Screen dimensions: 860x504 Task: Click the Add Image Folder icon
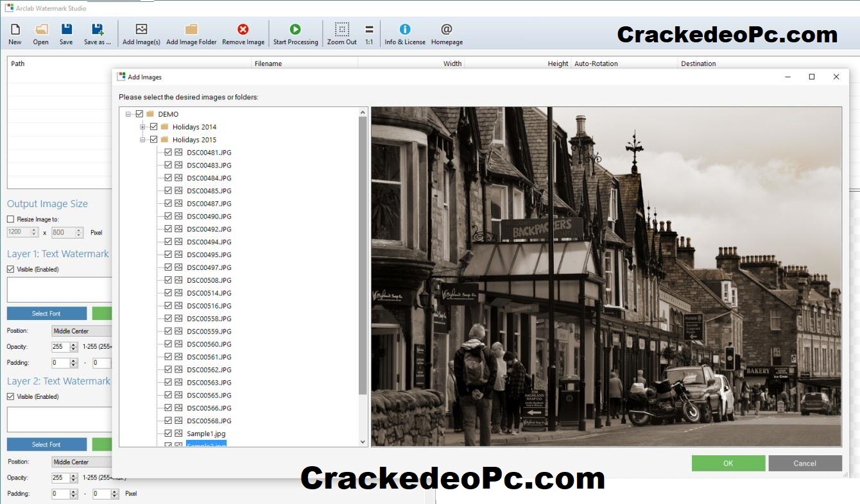tap(191, 29)
